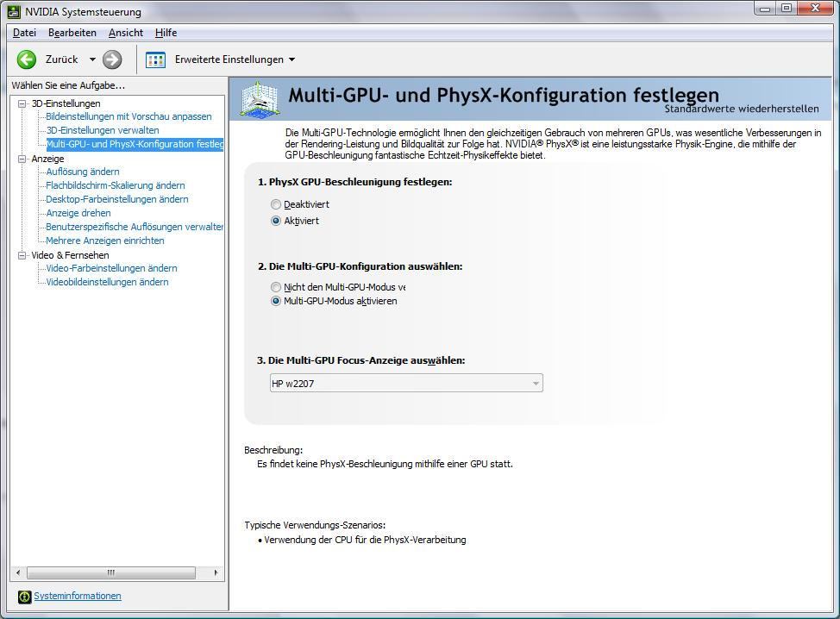Open the HP w2207 focus display dropdown
Viewport: 840px width, 619px height.
click(406, 384)
